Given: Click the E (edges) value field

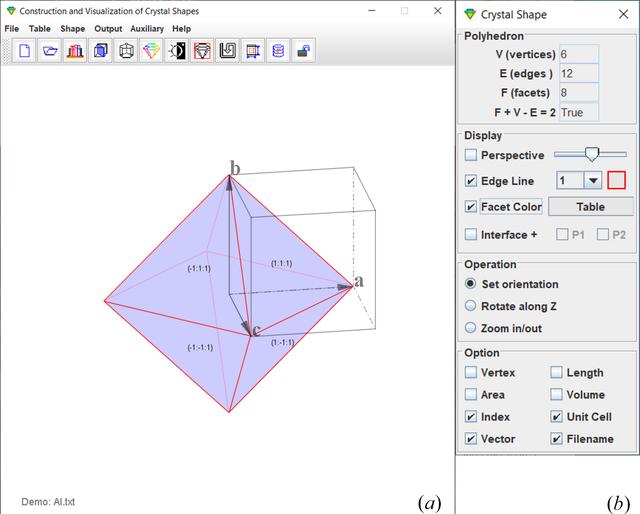Looking at the screenshot, I should [x=579, y=73].
